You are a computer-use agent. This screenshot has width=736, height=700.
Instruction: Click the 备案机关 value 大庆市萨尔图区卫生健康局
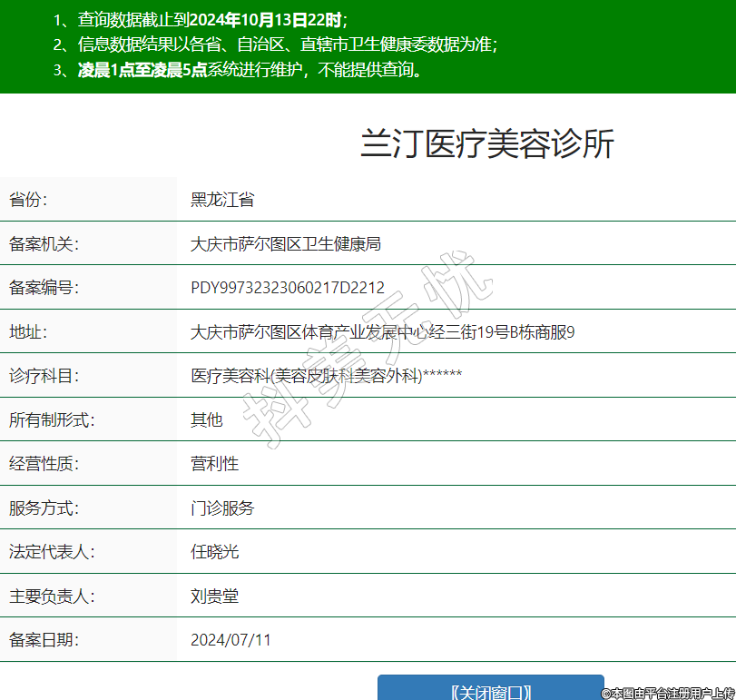(285, 243)
